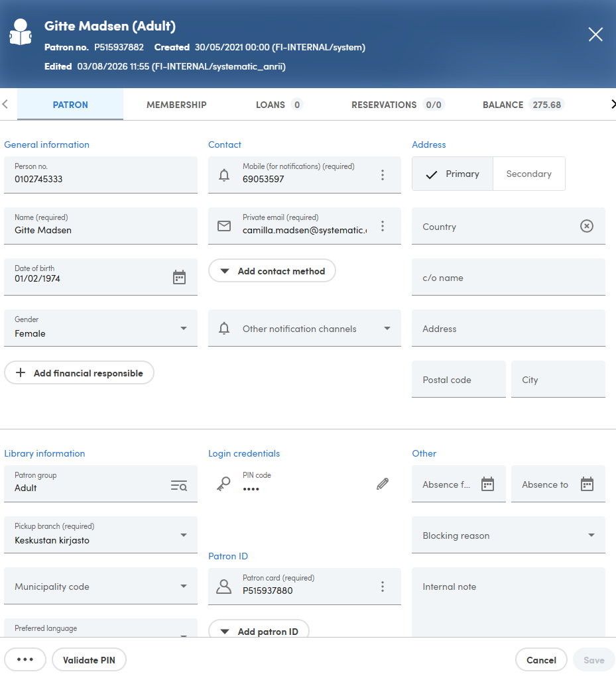Expand the Gender dropdown

(183, 329)
